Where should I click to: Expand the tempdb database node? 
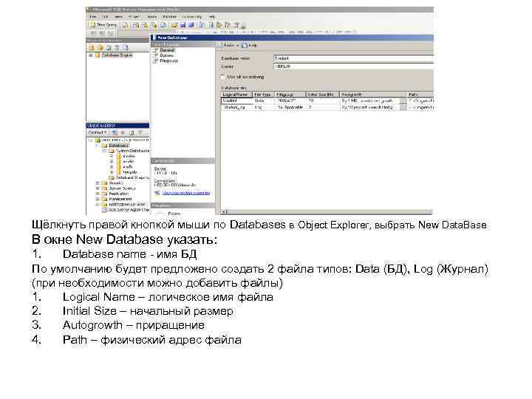click(112, 172)
